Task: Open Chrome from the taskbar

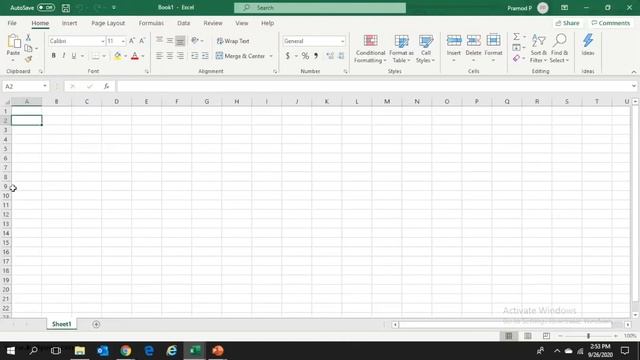Action: click(126, 351)
